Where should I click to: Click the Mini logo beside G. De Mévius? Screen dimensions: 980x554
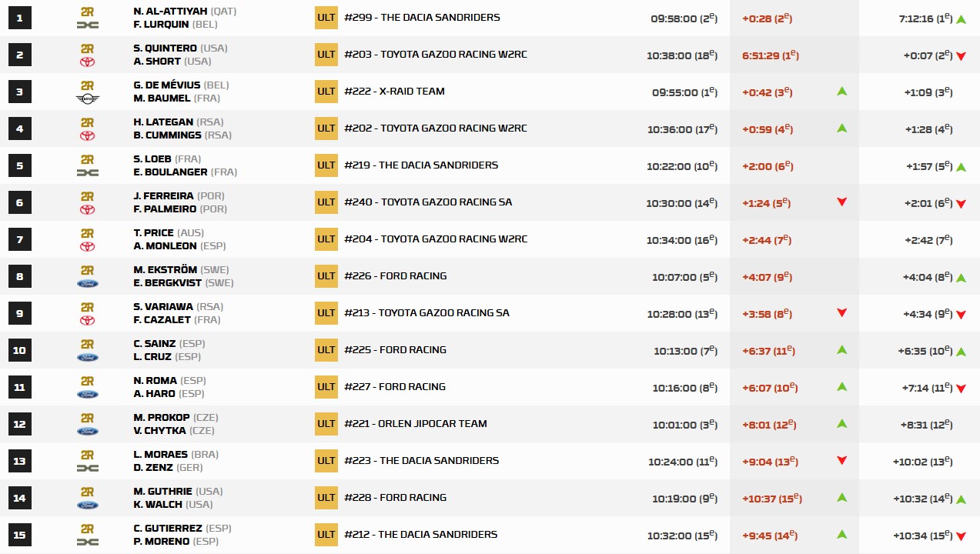click(x=87, y=99)
